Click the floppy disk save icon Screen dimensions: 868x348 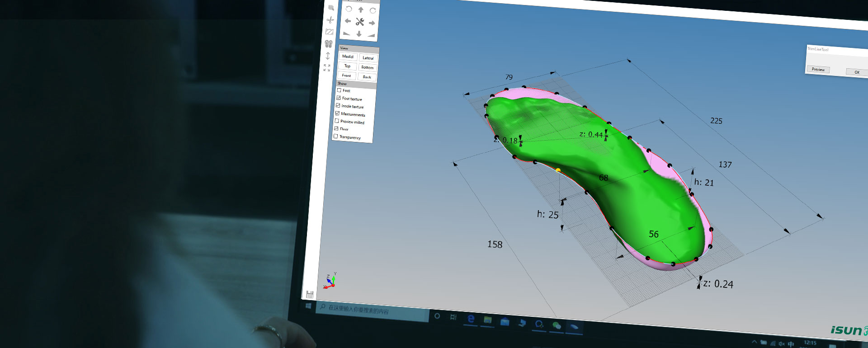[310, 295]
